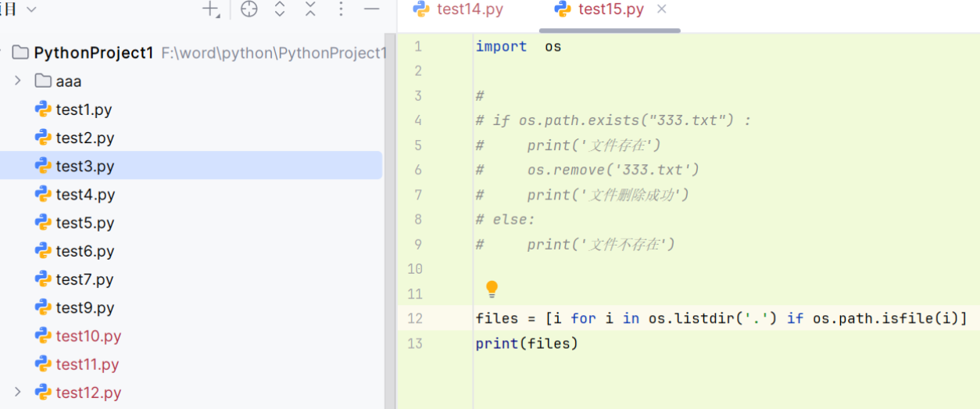Screen dimensions: 980x409
Task: Select the aaa folder
Action: (x=69, y=81)
